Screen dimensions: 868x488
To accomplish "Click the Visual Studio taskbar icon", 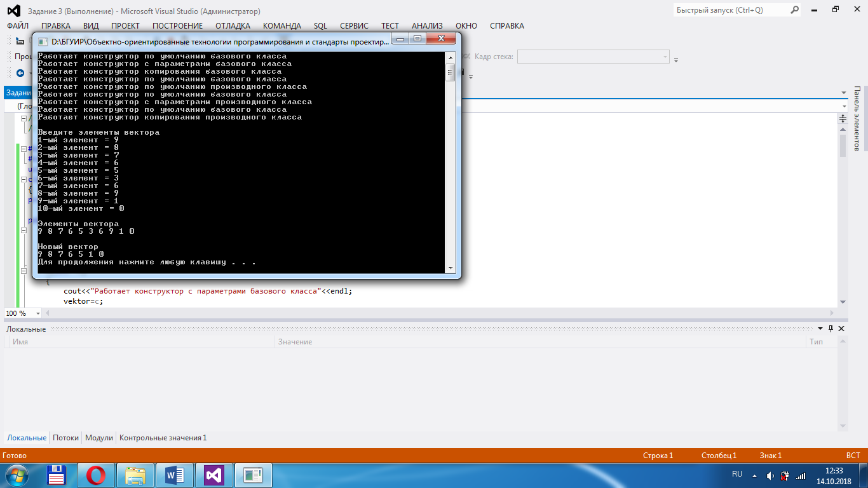I will point(214,475).
